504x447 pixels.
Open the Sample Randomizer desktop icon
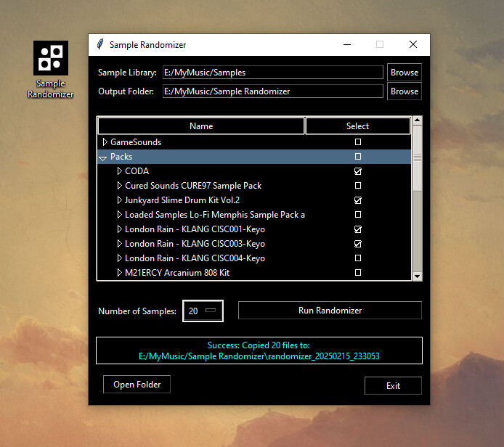(51, 59)
